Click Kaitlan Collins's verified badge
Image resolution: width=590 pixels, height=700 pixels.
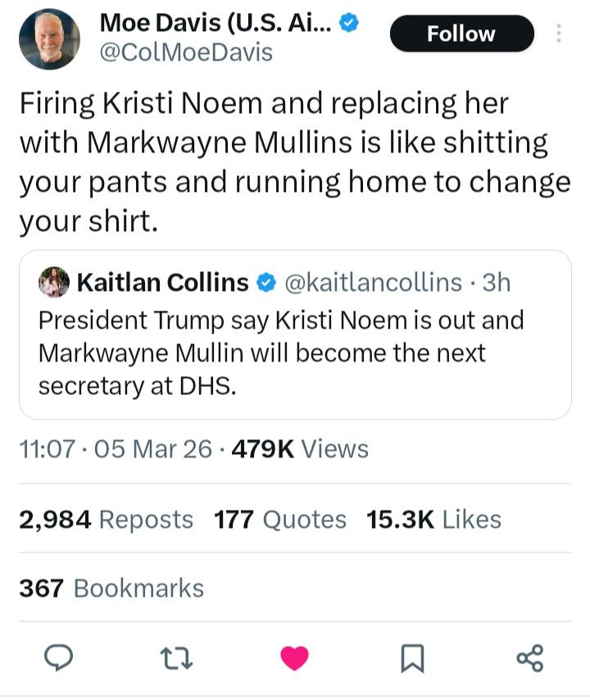[266, 283]
